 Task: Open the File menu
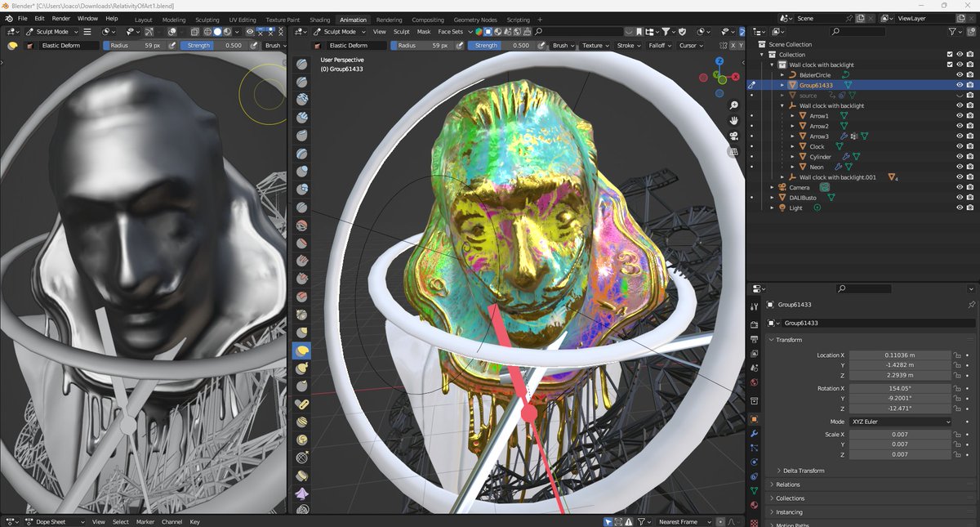[x=21, y=18]
